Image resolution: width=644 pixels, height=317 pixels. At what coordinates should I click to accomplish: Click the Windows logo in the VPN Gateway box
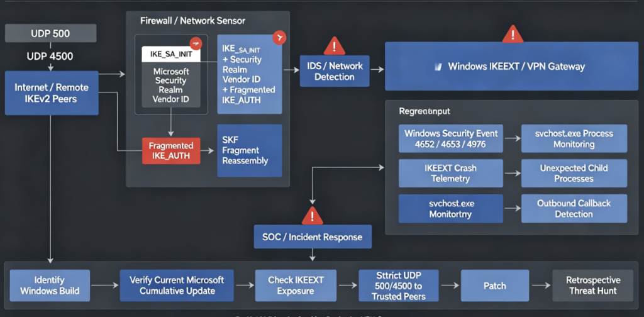pyautogui.click(x=438, y=67)
